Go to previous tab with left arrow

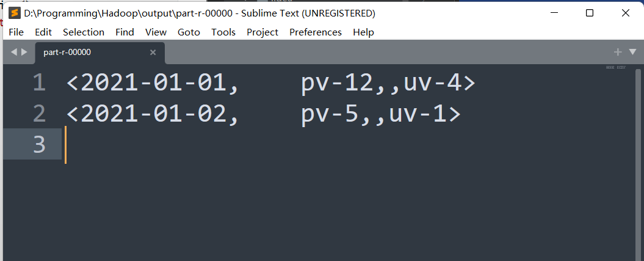(x=13, y=52)
